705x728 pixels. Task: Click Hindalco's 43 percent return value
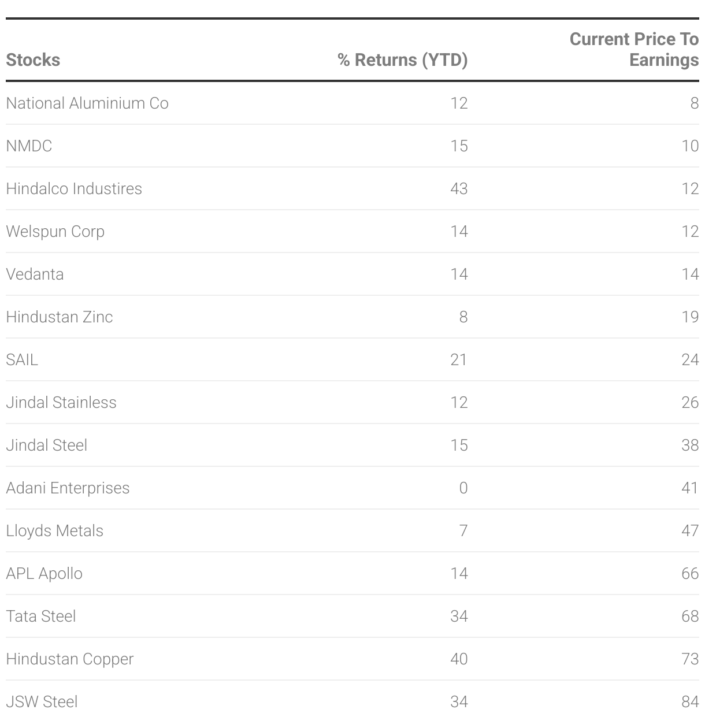(459, 189)
